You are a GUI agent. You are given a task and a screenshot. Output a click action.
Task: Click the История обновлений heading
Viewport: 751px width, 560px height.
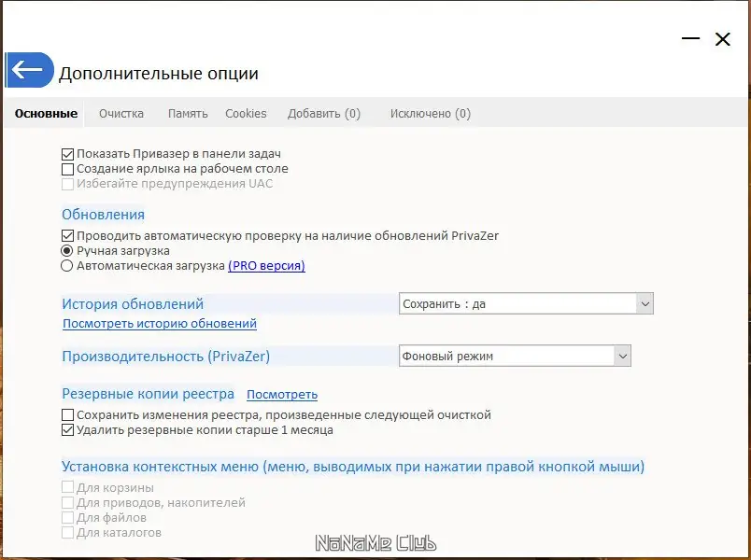coord(133,304)
